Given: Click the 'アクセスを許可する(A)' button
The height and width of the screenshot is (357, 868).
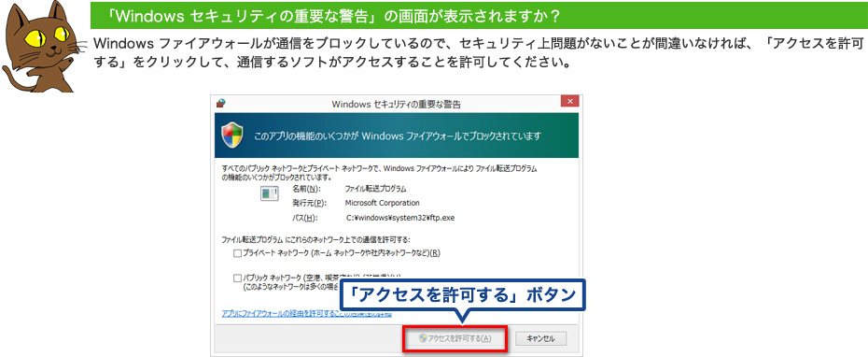Looking at the screenshot, I should coord(455,338).
